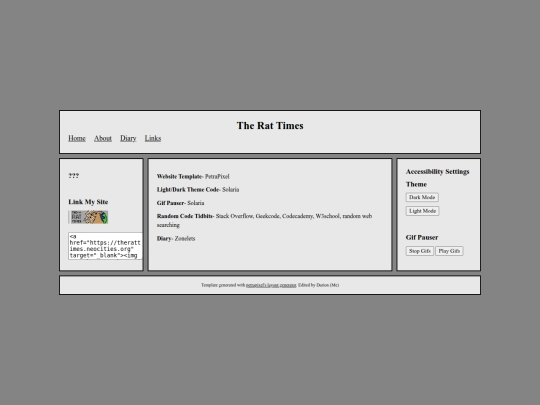540x405 pixels.
Task: Select the Light/Dark Theme Code credit line
Action: [198, 189]
